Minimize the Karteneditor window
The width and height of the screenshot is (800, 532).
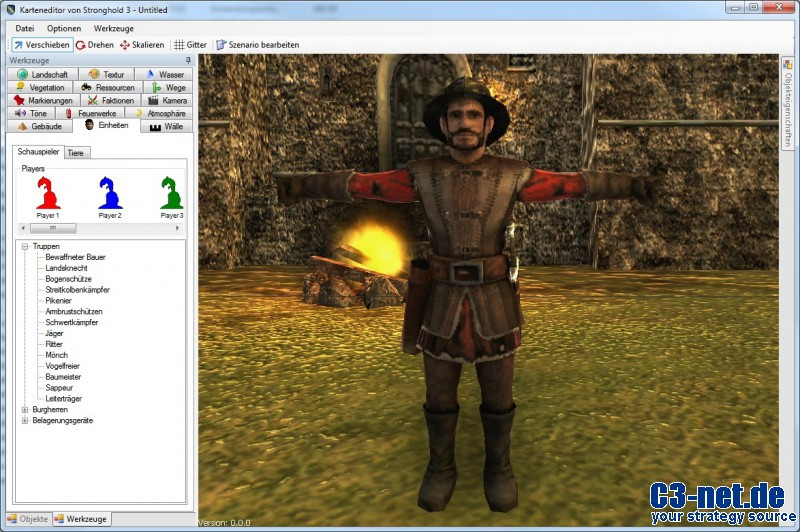pyautogui.click(x=735, y=7)
